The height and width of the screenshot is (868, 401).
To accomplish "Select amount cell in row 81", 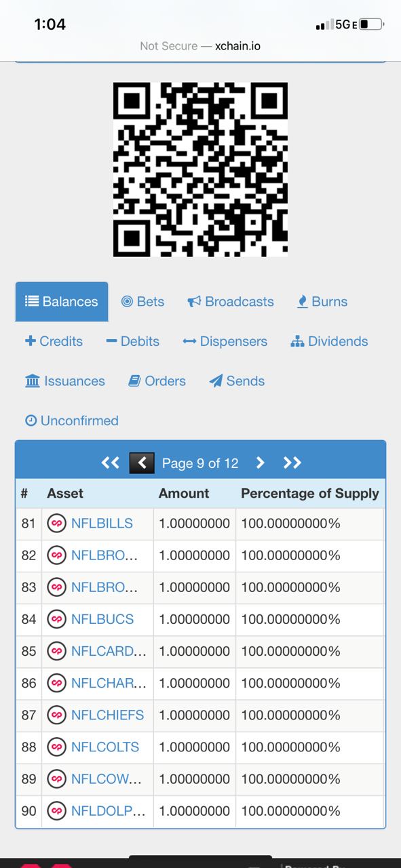I will tap(195, 524).
